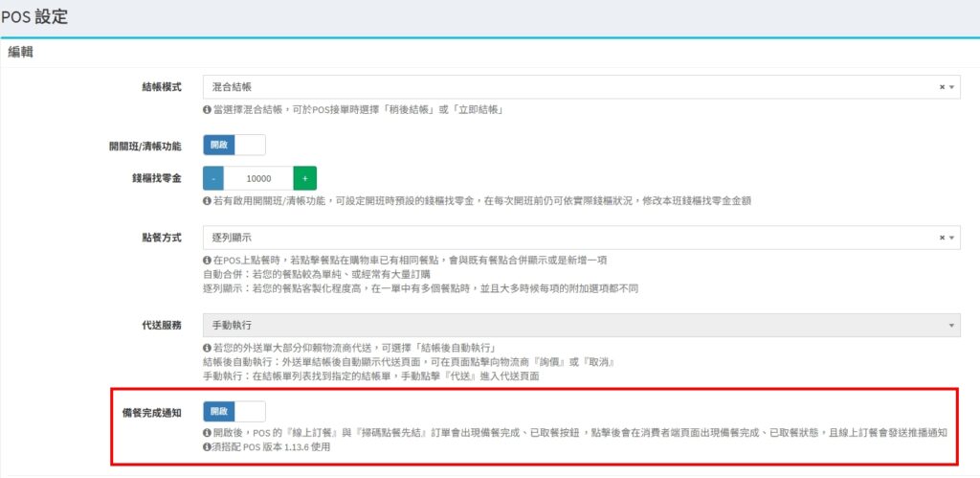
Task: Open the 代送服務 dropdown arrow
Action: [x=952, y=326]
